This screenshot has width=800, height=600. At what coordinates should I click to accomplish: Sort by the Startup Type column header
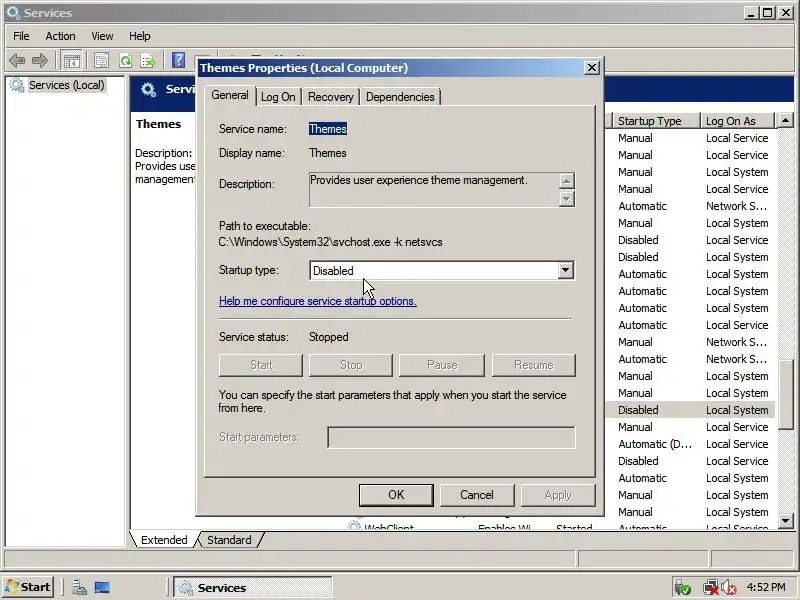pos(656,121)
